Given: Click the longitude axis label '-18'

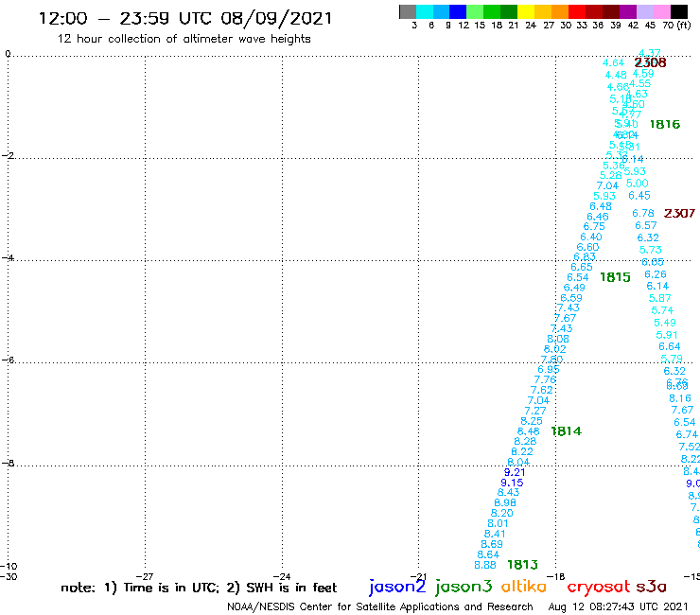Looking at the screenshot, I should (x=556, y=576).
